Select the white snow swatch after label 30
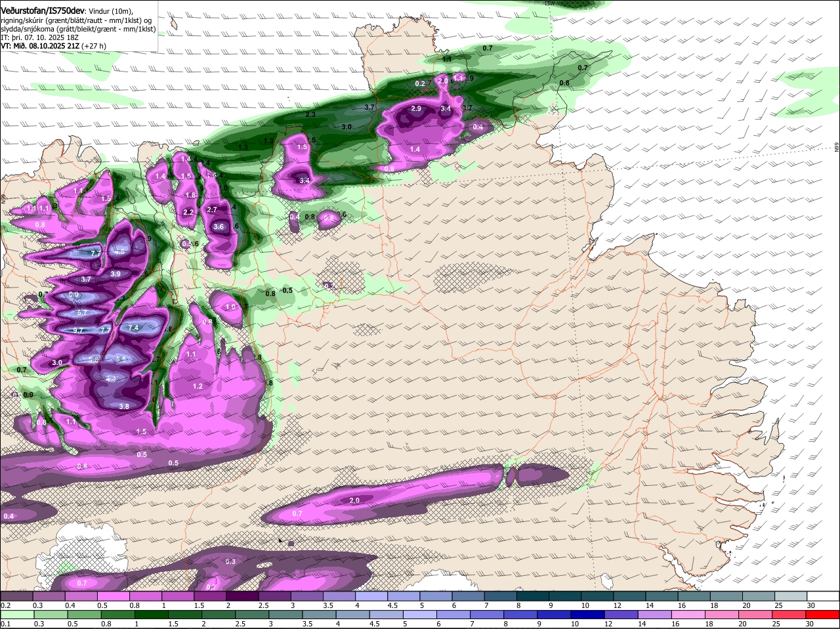The height and width of the screenshot is (629, 840). coord(824,596)
